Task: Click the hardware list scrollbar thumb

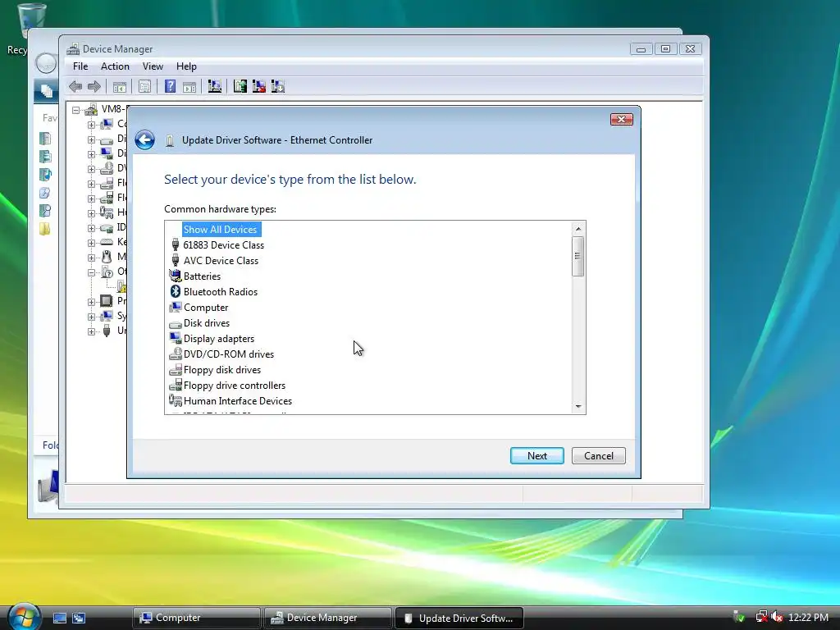Action: coord(577,256)
